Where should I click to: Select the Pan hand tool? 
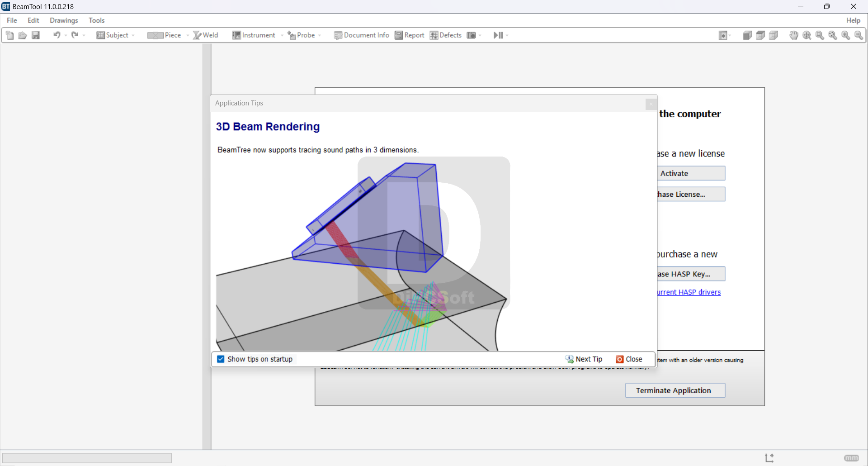click(x=794, y=35)
